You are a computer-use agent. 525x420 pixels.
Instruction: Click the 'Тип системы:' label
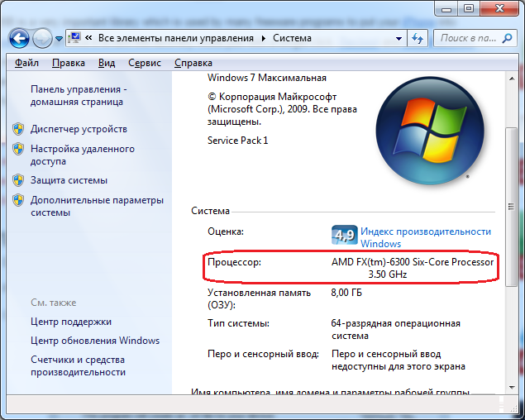coord(238,323)
